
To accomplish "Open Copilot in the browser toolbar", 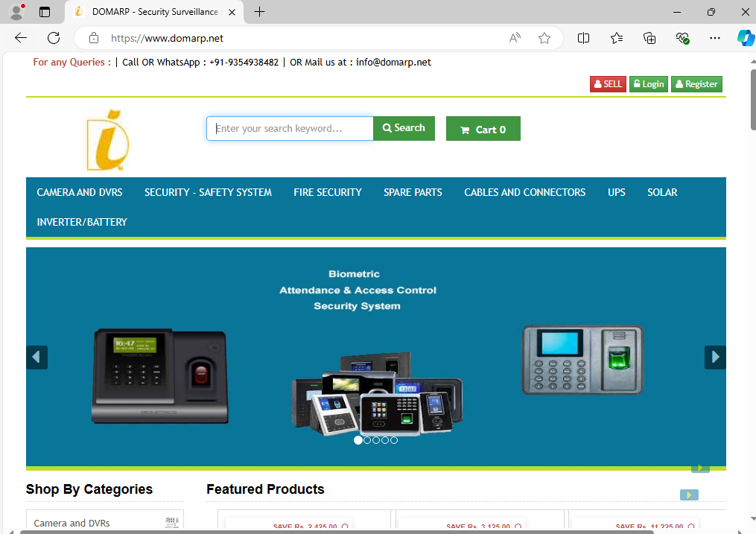I will click(746, 38).
